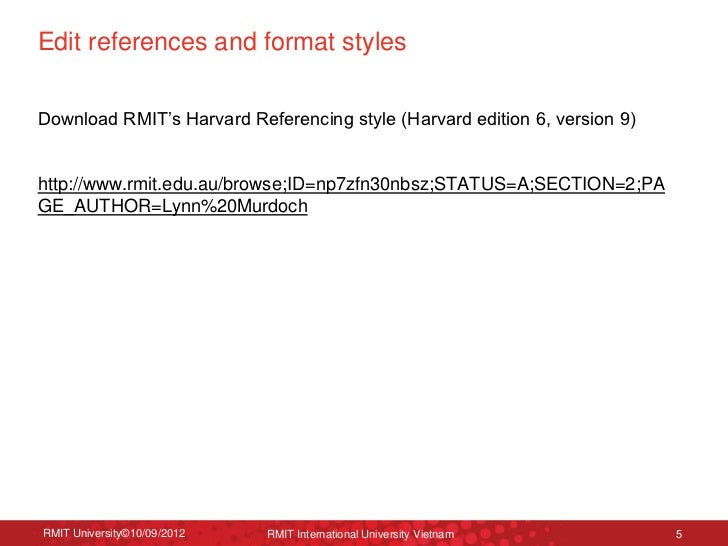Click the slide title 'Edit references and format styles'
The width and height of the screenshot is (728, 546).
[222, 42]
